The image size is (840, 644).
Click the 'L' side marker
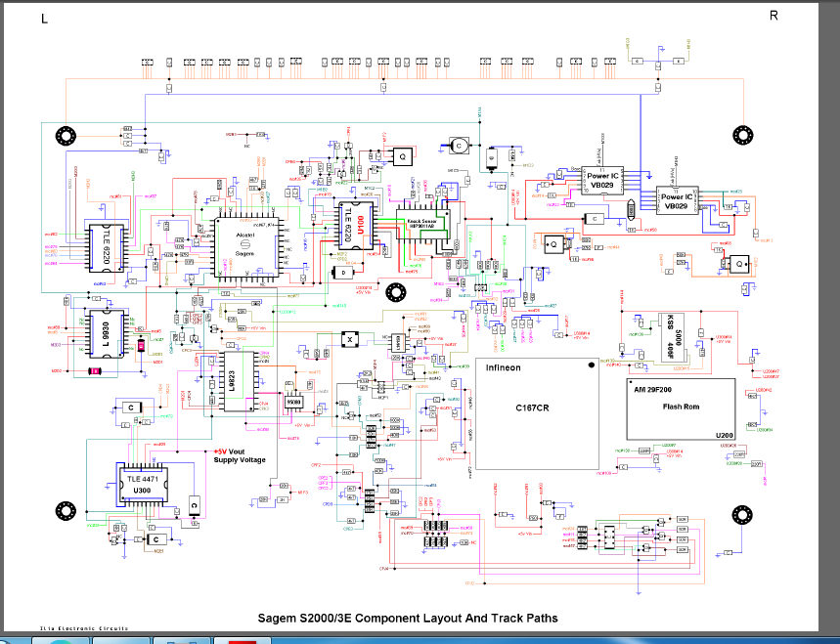click(x=44, y=20)
